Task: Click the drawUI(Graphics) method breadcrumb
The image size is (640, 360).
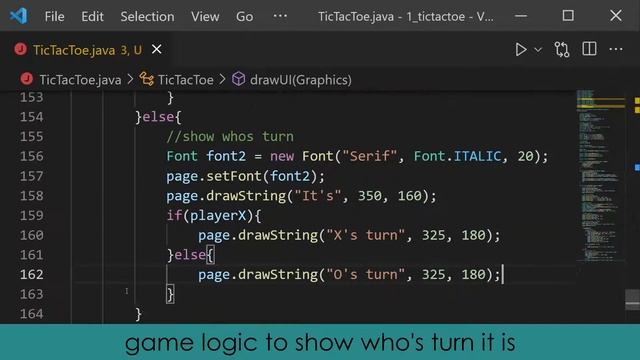Action: pos(301,80)
